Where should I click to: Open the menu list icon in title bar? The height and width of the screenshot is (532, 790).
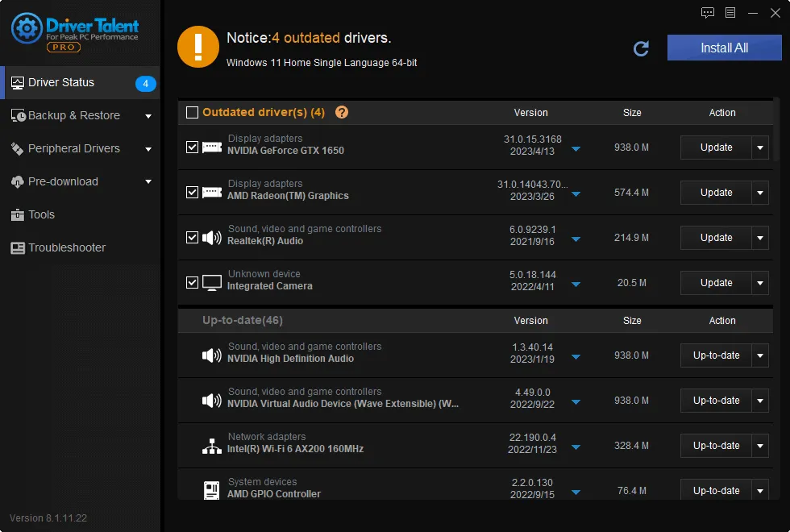coord(730,13)
